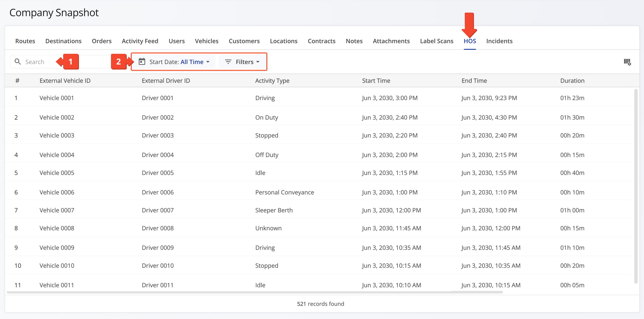The width and height of the screenshot is (644, 319).
Task: Switch to the Label Scans tab
Action: tap(437, 41)
